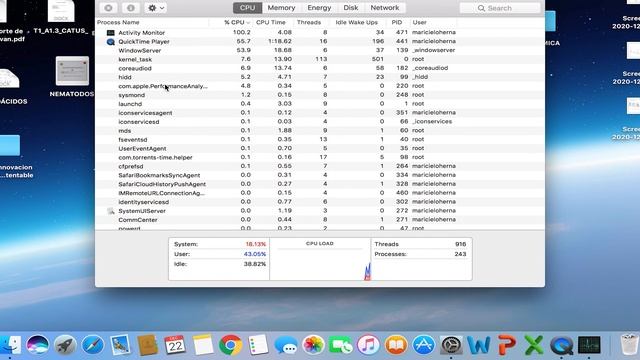The height and width of the screenshot is (360, 640).
Task: Select the kernel_task process row
Action: (x=320, y=59)
